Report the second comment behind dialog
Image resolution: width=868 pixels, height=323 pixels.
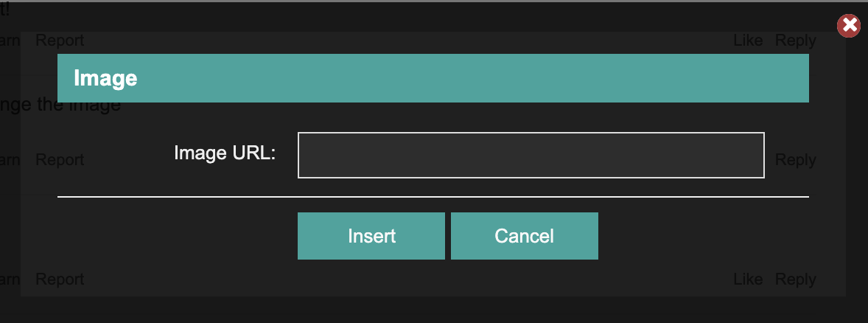coord(60,159)
